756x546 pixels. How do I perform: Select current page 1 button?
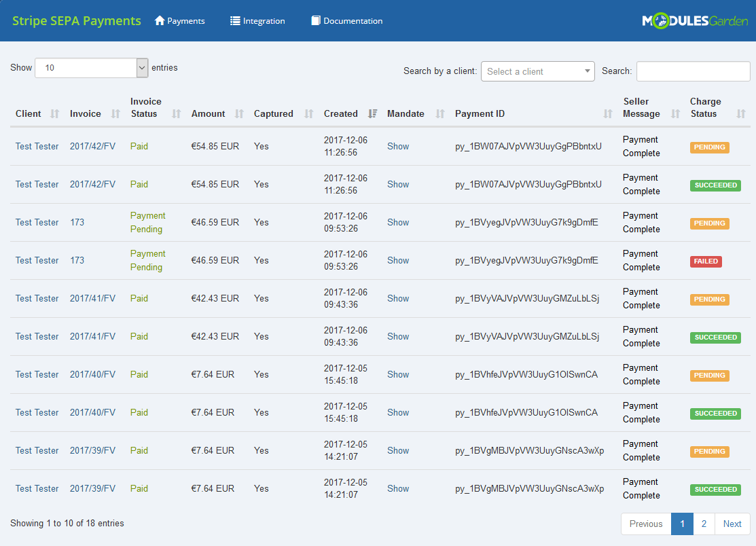tap(682, 524)
